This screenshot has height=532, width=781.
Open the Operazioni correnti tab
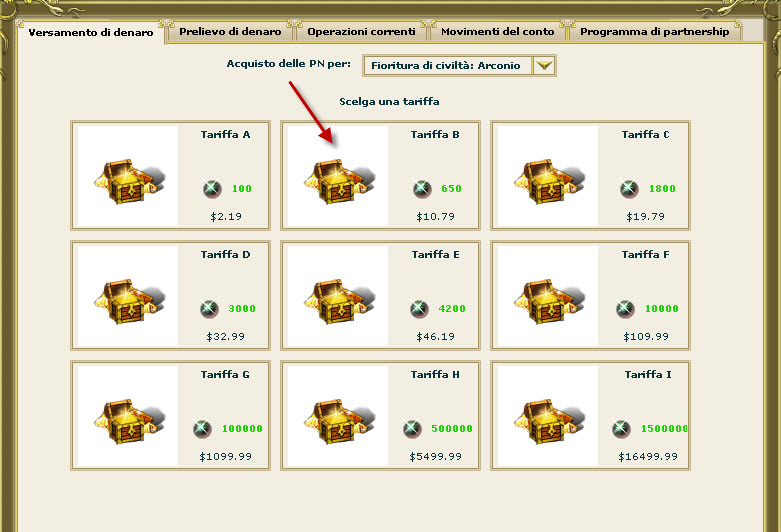coord(361,31)
